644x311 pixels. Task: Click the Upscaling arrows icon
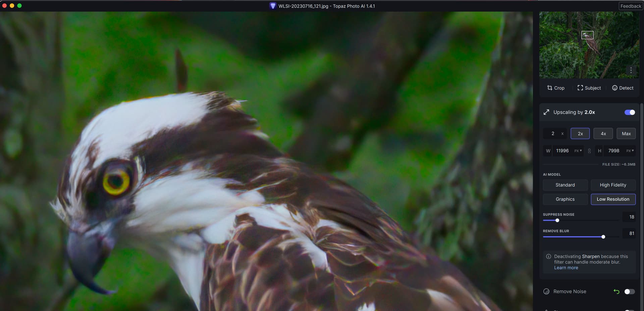click(546, 112)
